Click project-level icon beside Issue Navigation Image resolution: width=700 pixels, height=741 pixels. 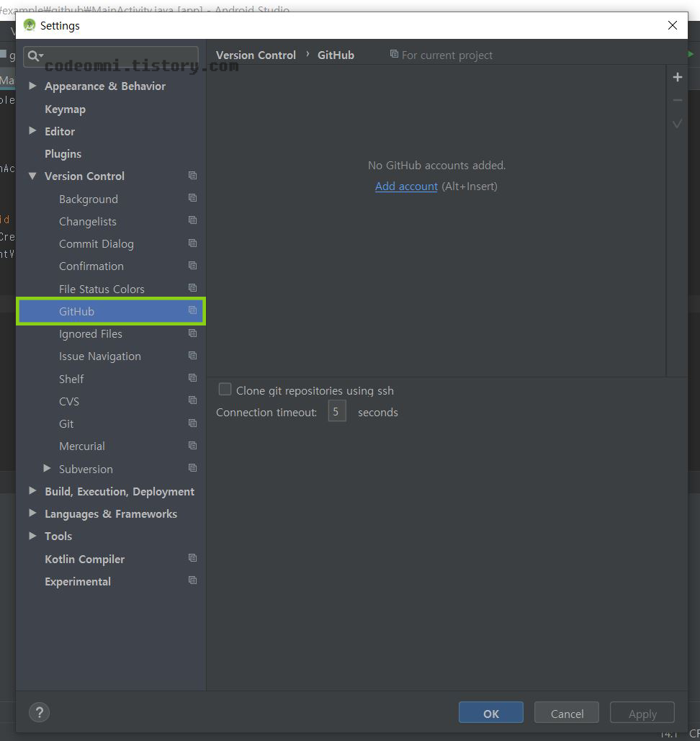192,355
